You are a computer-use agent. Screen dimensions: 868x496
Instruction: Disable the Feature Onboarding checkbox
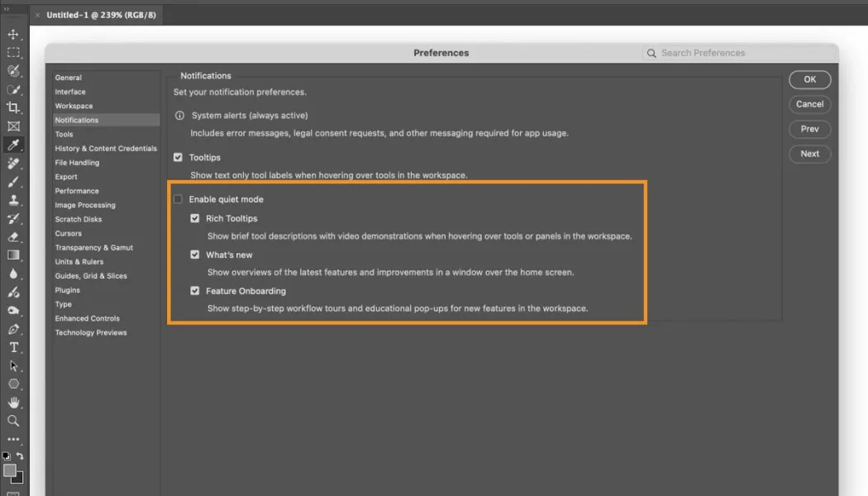point(195,291)
